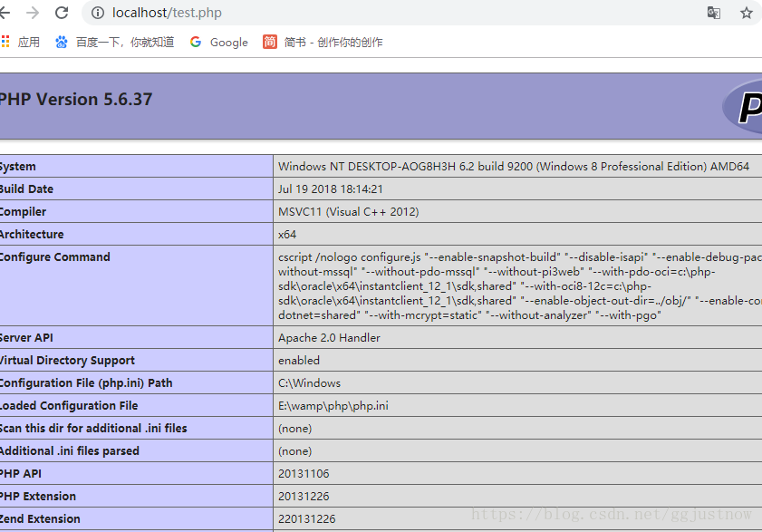Open the Google bookmark label
This screenshot has height=532, width=762.
(x=229, y=43)
